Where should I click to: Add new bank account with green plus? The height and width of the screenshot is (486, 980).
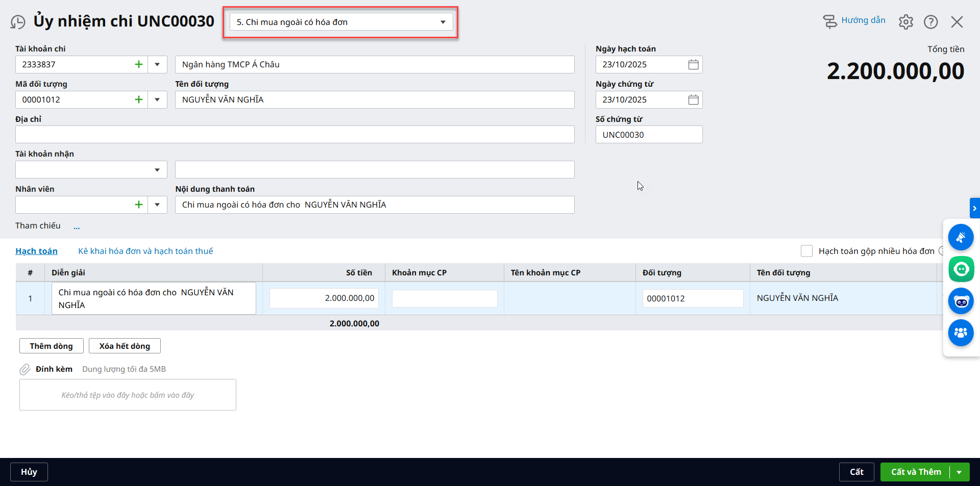138,64
